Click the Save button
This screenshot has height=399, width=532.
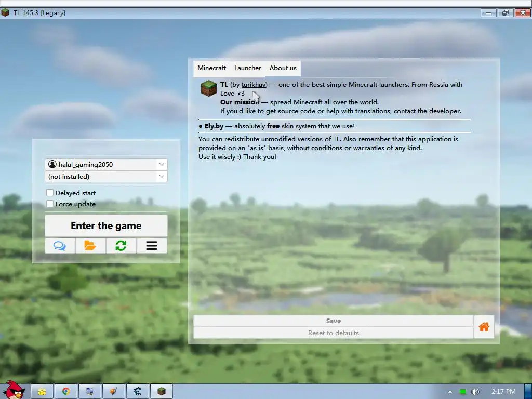pos(333,321)
